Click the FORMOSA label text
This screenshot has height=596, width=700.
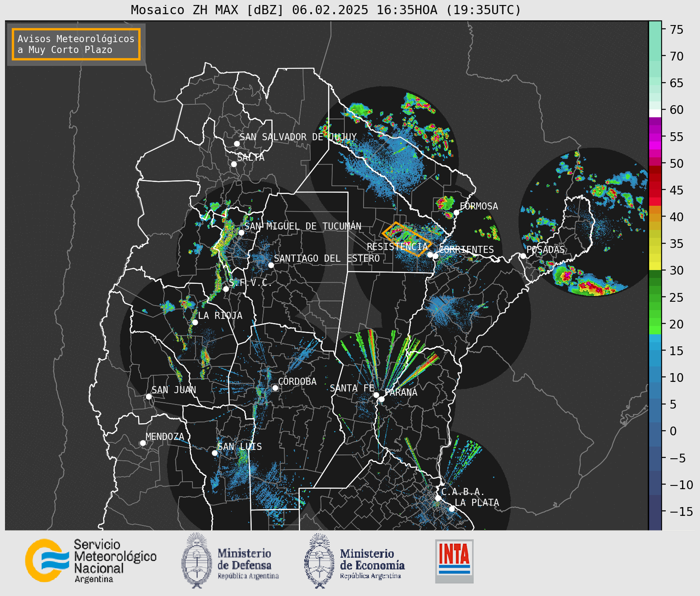479,206
